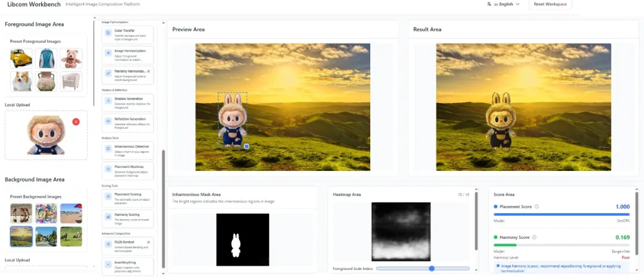The height and width of the screenshot is (277, 644).
Task: Click the 'Shadow & Reflection' section heading
Action: 114,89
